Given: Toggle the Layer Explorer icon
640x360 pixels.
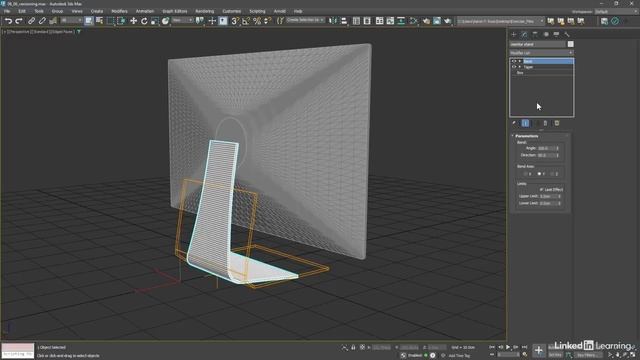Looking at the screenshot, I should tap(367, 21).
